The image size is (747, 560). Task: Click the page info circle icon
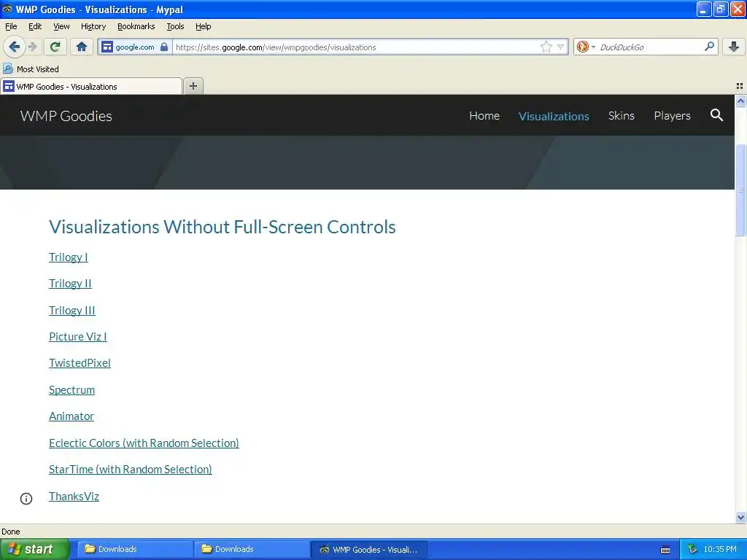tap(26, 499)
